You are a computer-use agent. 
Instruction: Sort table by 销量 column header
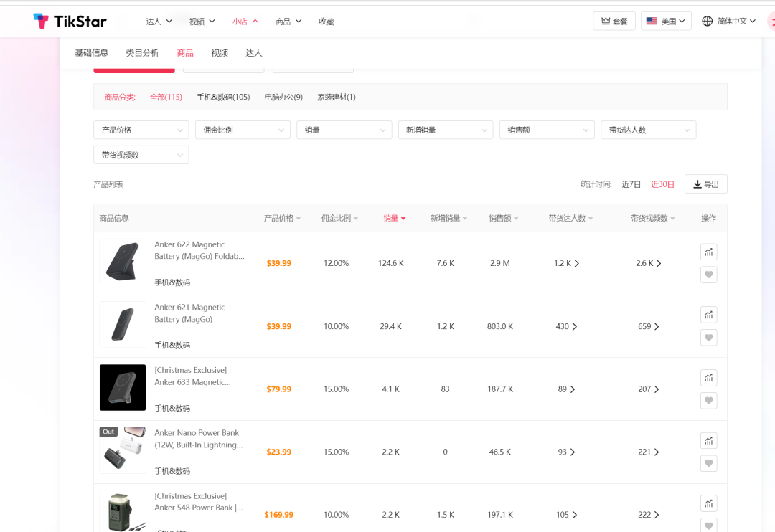pyautogui.click(x=395, y=218)
